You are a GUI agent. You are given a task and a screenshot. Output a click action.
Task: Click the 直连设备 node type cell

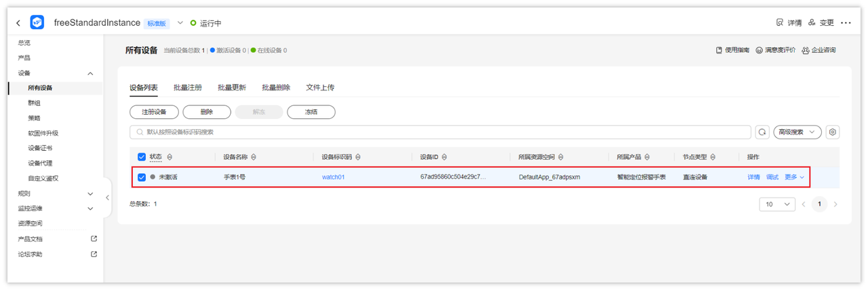pos(695,177)
